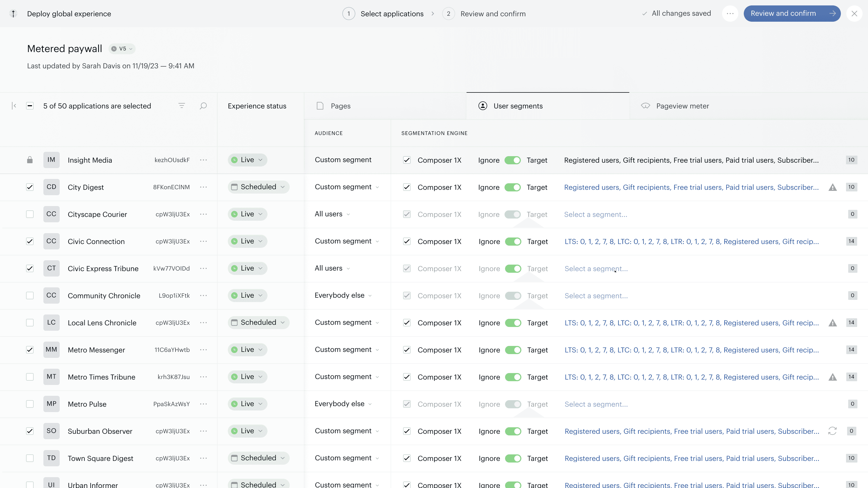Viewport: 868px width, 488px height.
Task: Switch to the Pageview meter tab
Action: (682, 106)
